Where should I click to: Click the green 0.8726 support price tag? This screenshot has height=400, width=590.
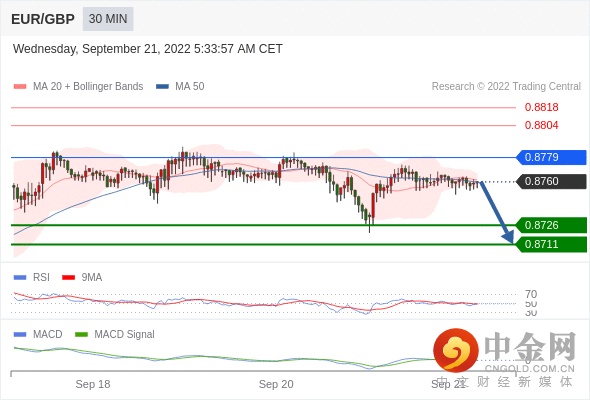(x=551, y=225)
